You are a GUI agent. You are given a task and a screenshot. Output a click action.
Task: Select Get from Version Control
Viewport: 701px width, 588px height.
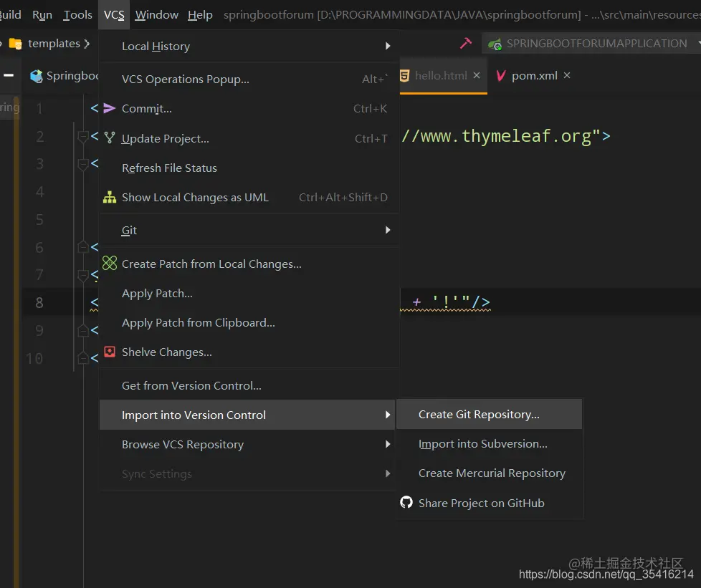point(247,385)
